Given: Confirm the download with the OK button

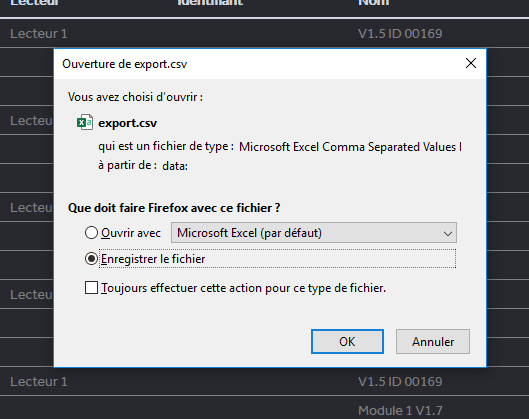Looking at the screenshot, I should click(x=347, y=342).
